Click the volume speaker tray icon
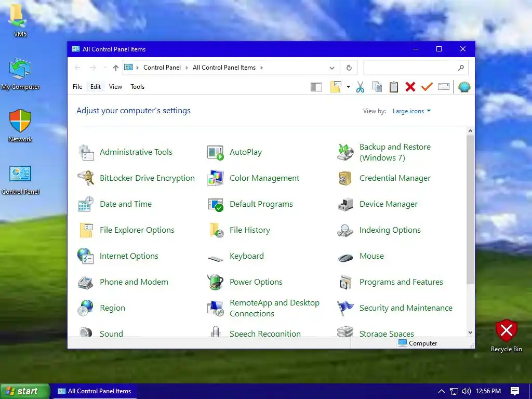 click(x=467, y=391)
